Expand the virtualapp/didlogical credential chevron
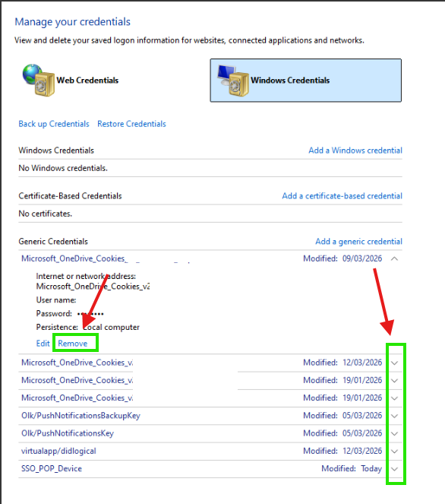Screen dimensions: 445x504 (395, 452)
